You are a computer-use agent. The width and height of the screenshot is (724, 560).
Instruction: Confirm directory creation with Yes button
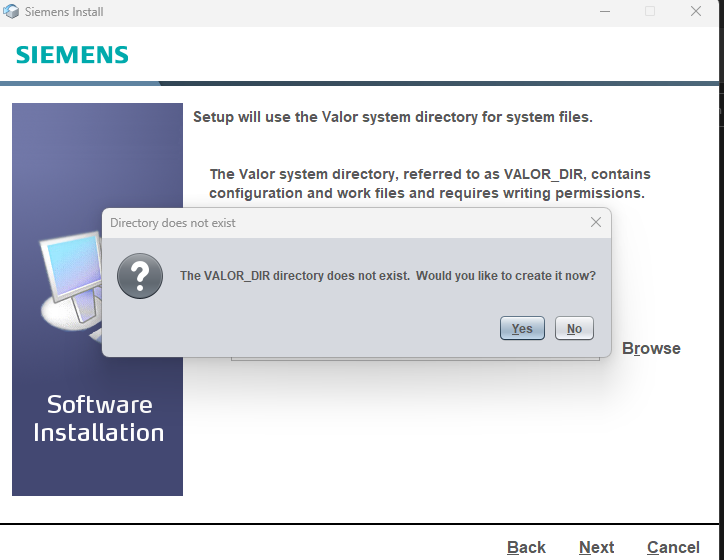tap(522, 328)
